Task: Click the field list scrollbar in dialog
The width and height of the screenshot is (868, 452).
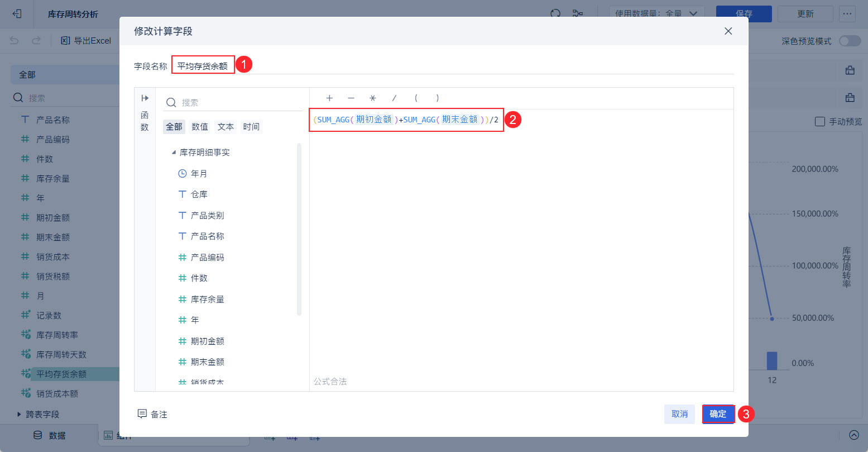Action: [x=299, y=230]
